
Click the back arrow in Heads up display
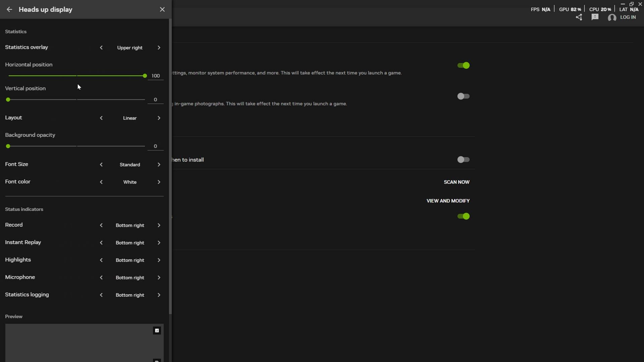(9, 9)
